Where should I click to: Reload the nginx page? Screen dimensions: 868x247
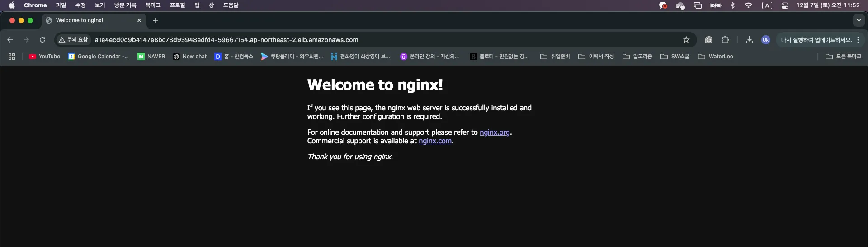pyautogui.click(x=42, y=40)
